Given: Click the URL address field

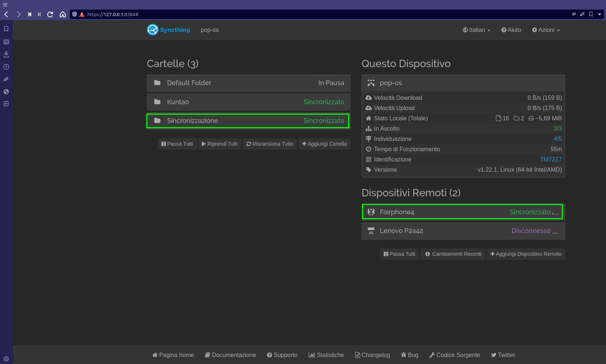Looking at the screenshot, I should point(327,14).
